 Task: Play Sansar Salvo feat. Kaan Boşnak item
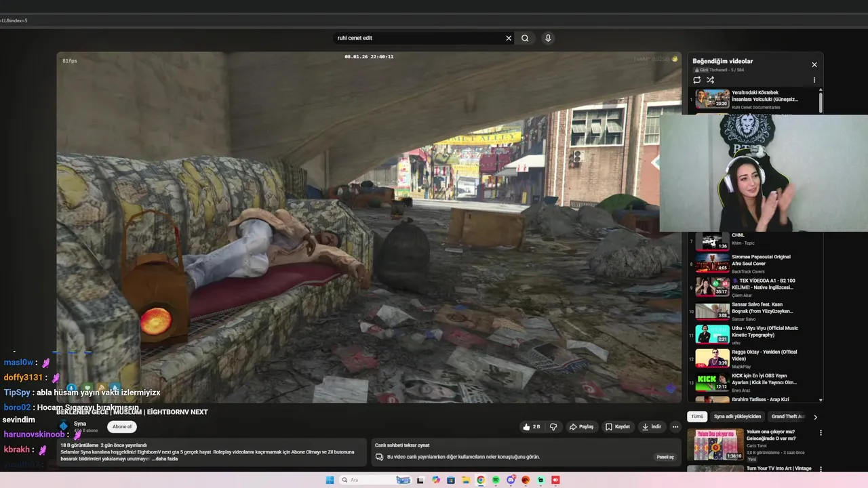pyautogui.click(x=753, y=311)
